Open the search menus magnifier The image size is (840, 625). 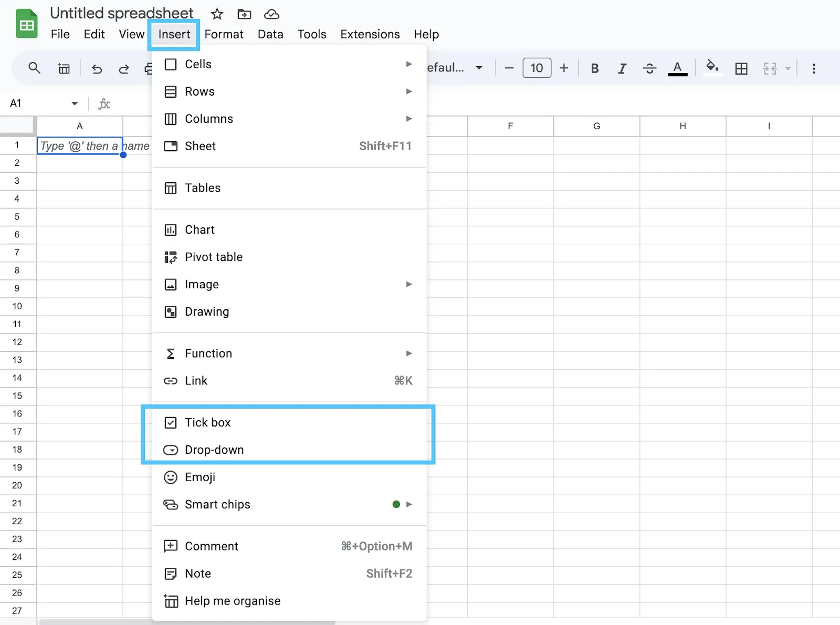click(35, 68)
